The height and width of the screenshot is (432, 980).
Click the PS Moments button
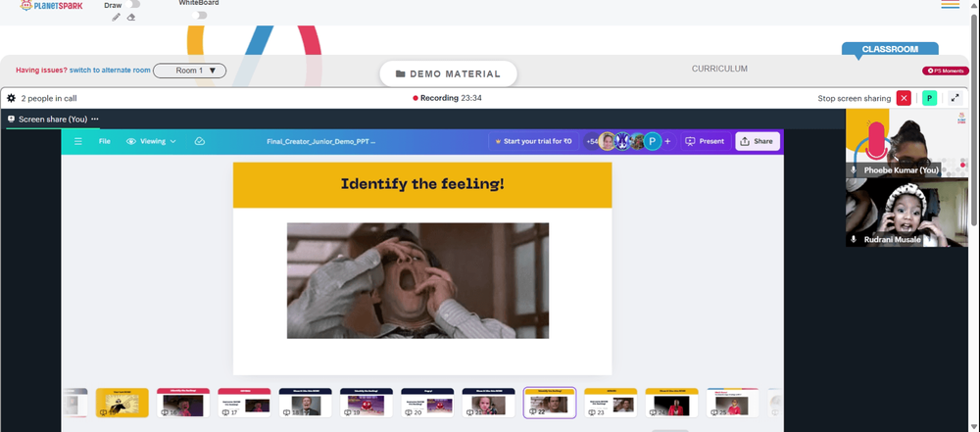946,71
